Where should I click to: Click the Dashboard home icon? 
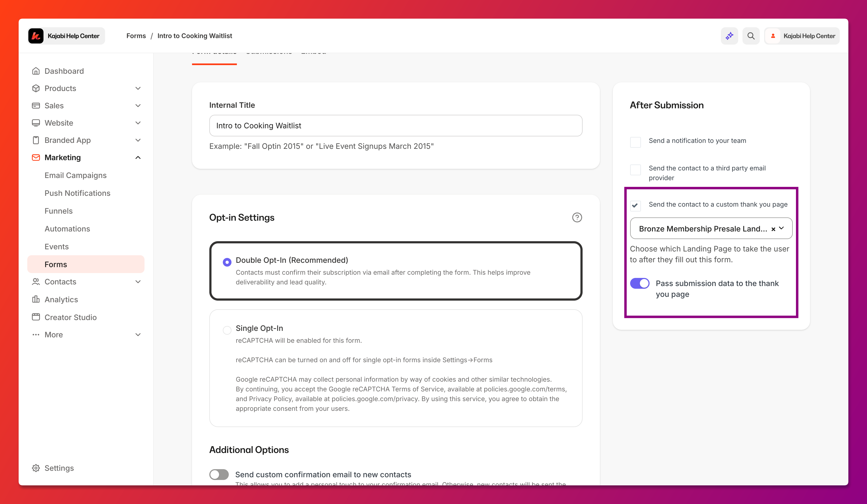pos(36,71)
